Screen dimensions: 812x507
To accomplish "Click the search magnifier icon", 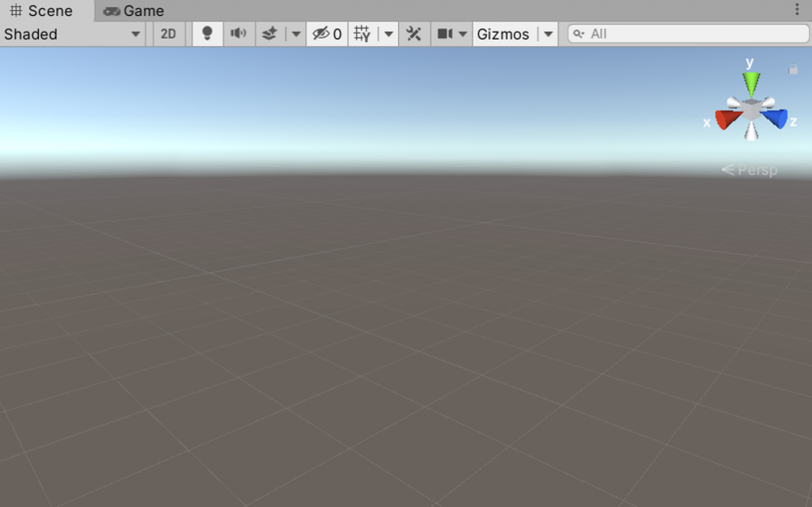I will coord(578,34).
